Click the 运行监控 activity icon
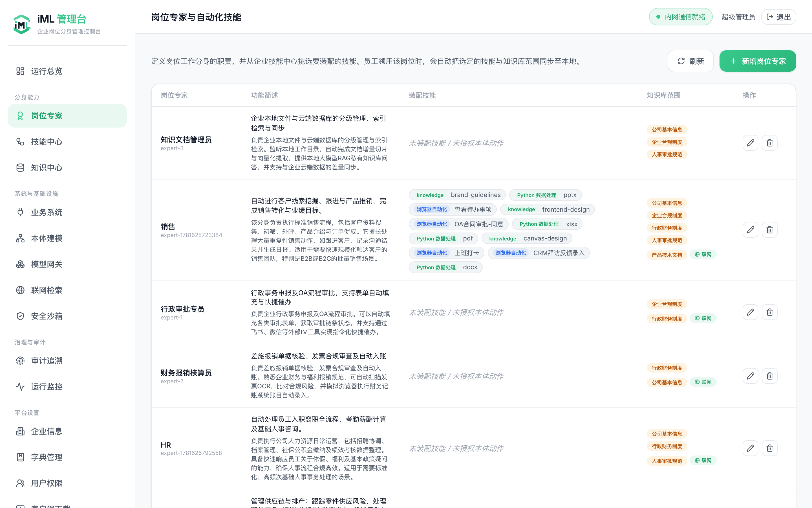Image resolution: width=812 pixels, height=508 pixels. click(20, 387)
